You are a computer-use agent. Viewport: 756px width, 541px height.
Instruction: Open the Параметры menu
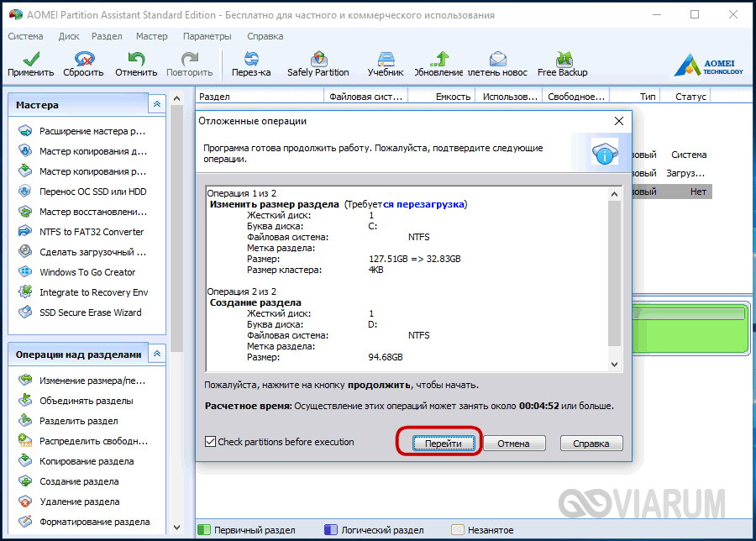pyautogui.click(x=207, y=37)
